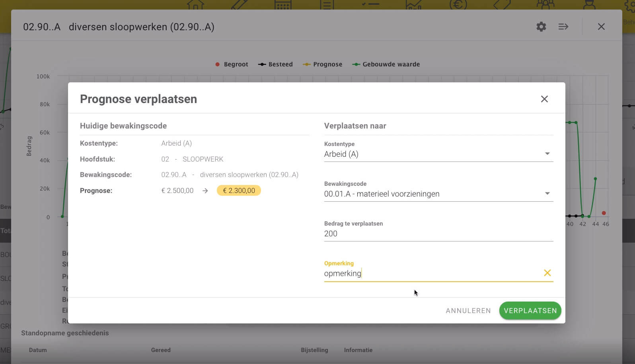This screenshot has height=364, width=635.
Task: Click the € 2.500,00 prognose value
Action: (177, 191)
